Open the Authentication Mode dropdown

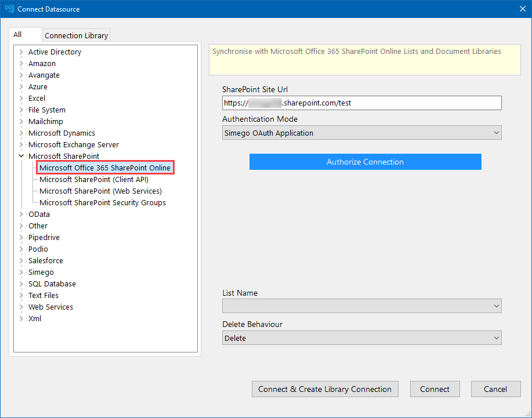click(361, 133)
